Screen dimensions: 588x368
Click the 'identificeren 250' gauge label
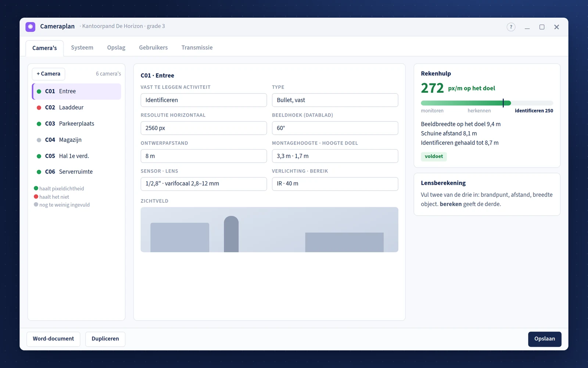[534, 111]
